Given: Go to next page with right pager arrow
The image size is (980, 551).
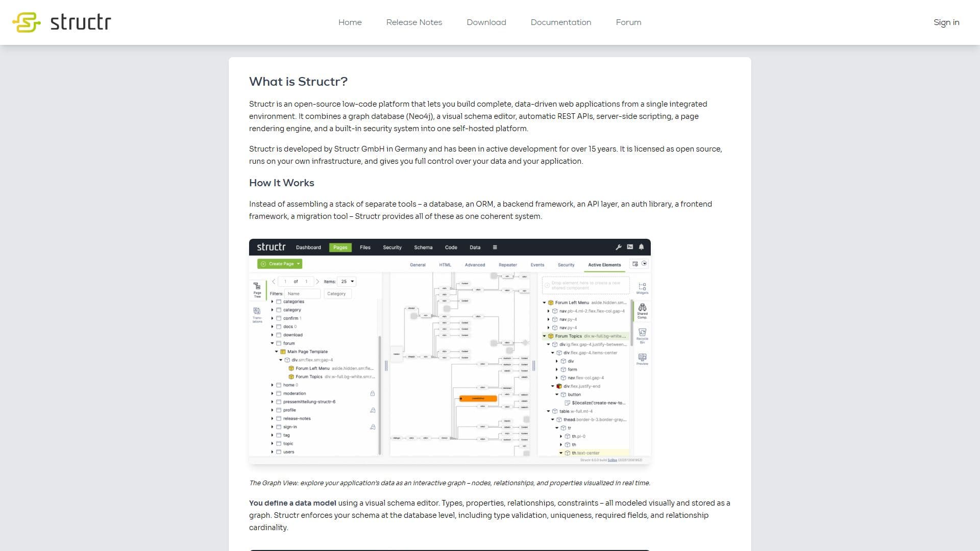Looking at the screenshot, I should (317, 282).
